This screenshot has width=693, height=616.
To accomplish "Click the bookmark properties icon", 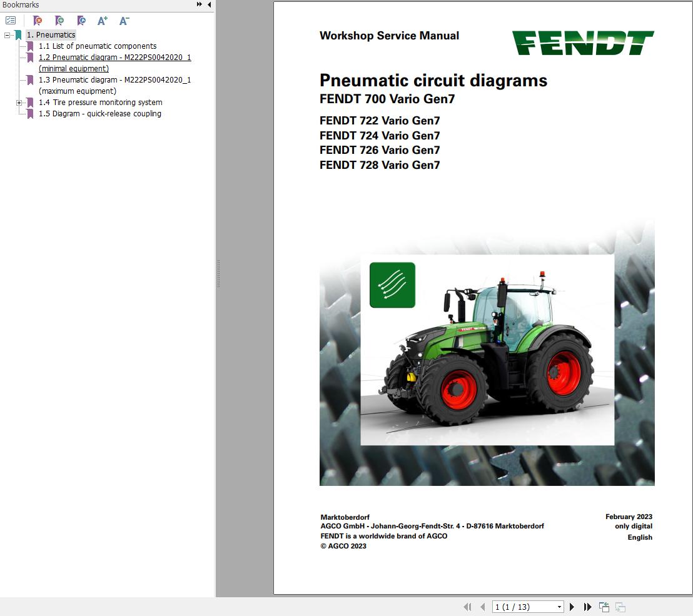I will coord(81,21).
